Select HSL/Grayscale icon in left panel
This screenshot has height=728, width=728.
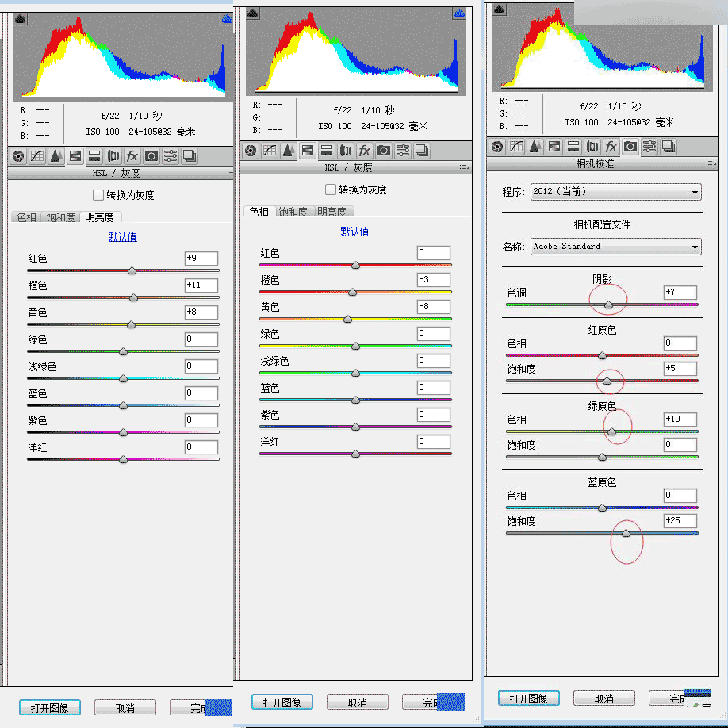(75, 156)
